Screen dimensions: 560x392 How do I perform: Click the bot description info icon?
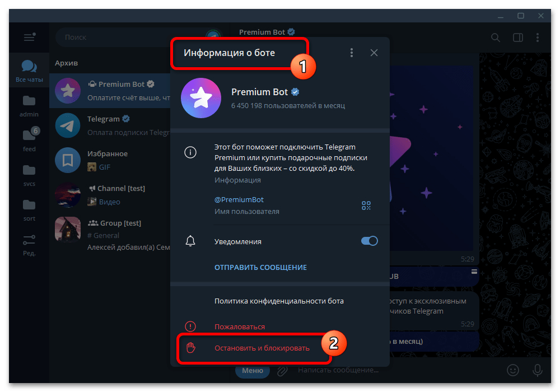(x=190, y=152)
